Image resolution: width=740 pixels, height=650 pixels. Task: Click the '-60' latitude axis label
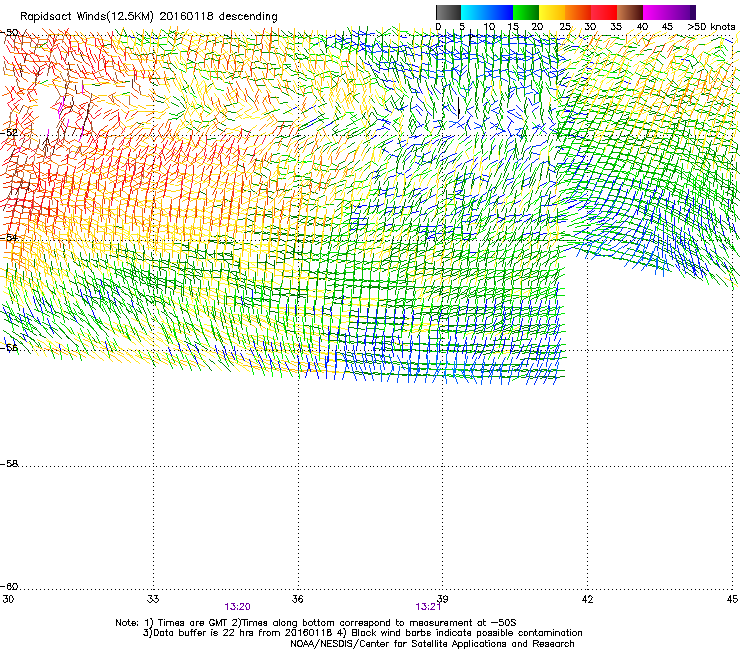(9, 587)
